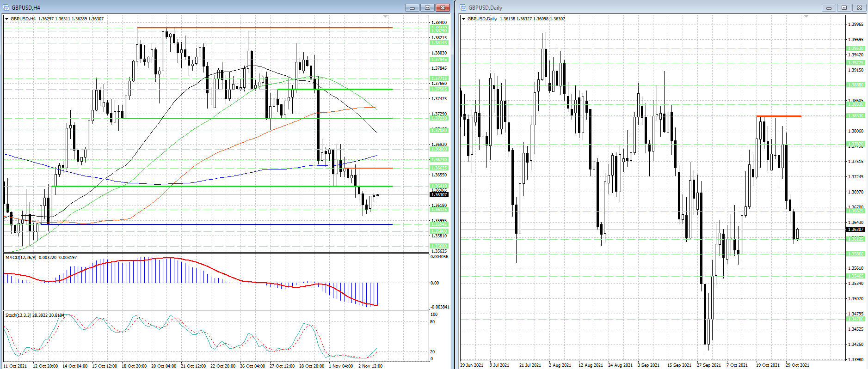Expand the one-click trading arrow on Daily chart
868x369 pixels.
[x=463, y=19]
